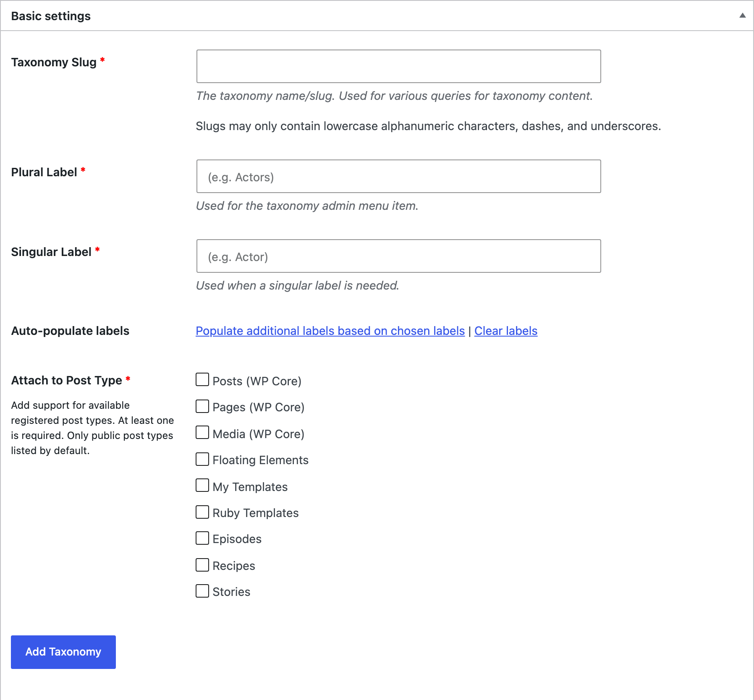
Task: Click the Taxonomy Slug input field
Action: point(398,66)
